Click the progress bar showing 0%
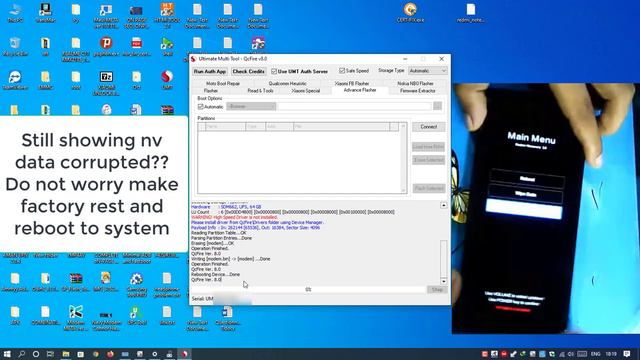The image size is (640, 360). pyautogui.click(x=309, y=289)
